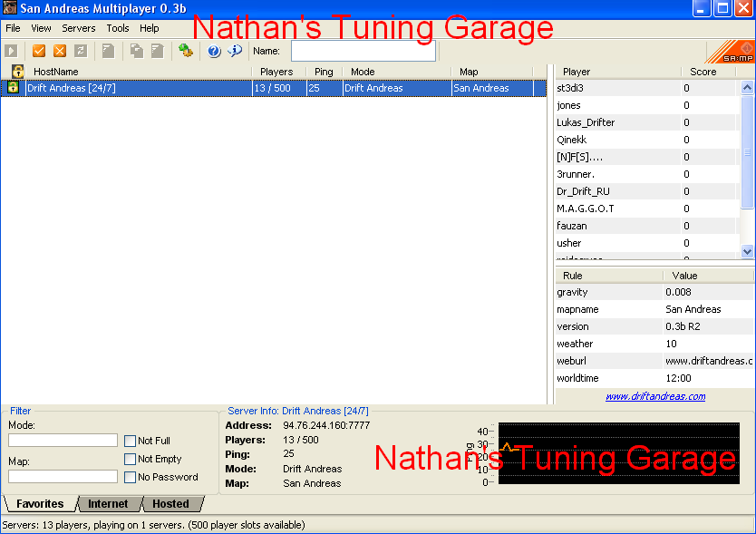
Task: Select player Dr_Drift_RU in player list
Action: (647, 191)
